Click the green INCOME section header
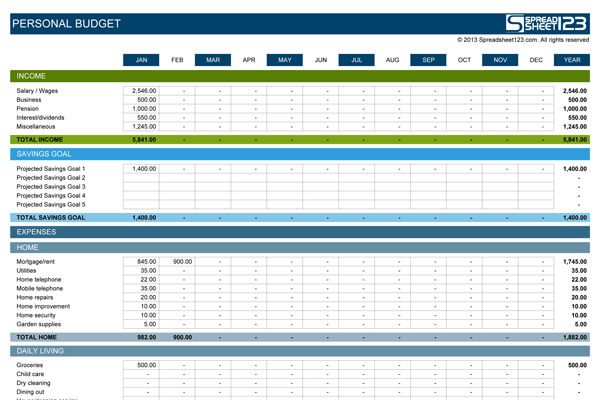This screenshot has height=400, width=600. tap(300, 75)
